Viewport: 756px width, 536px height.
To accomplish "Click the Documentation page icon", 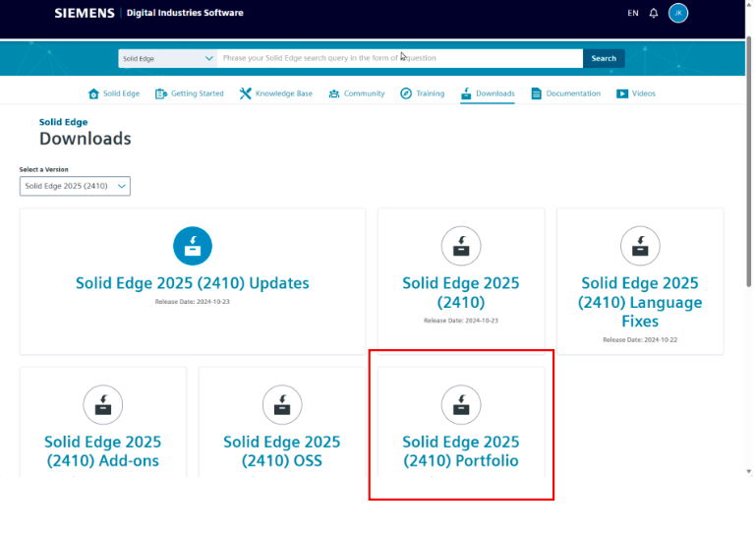I will click(x=536, y=93).
